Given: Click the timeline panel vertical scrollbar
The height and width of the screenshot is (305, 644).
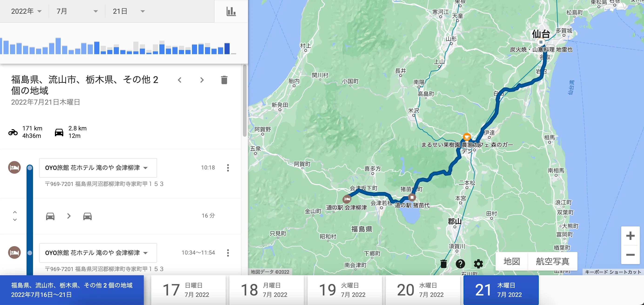Looking at the screenshot, I should point(245,100).
